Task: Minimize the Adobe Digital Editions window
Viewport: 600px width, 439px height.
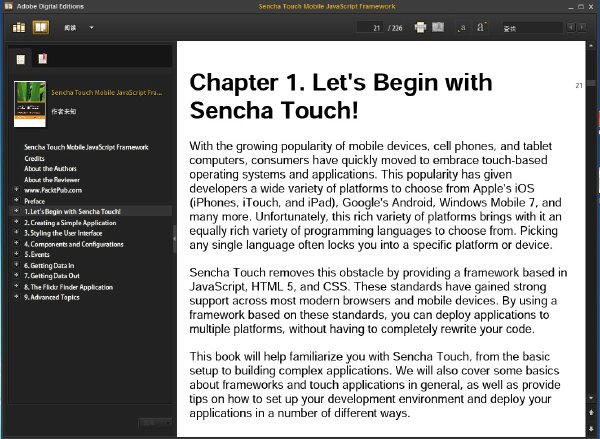Action: 571,7
